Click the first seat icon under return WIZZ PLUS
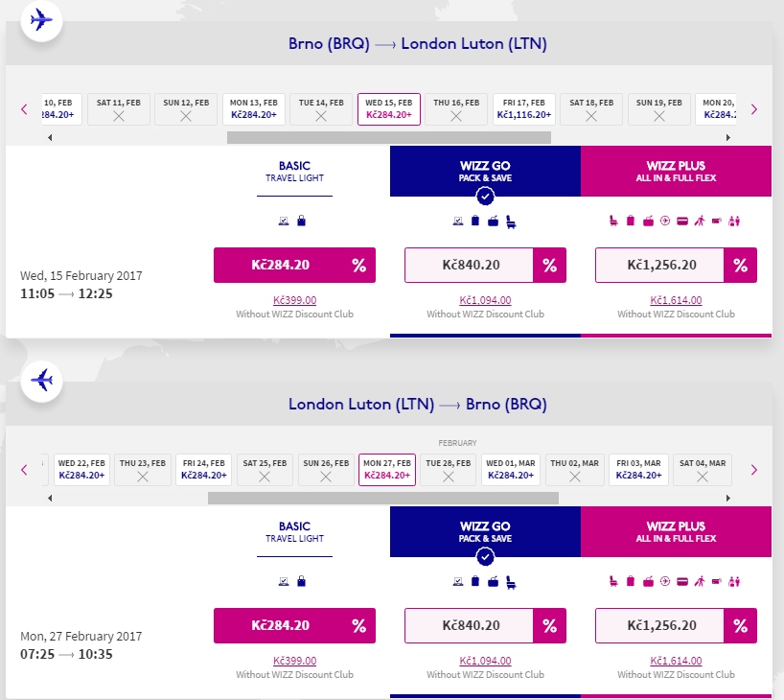The image size is (784, 700). [x=613, y=581]
